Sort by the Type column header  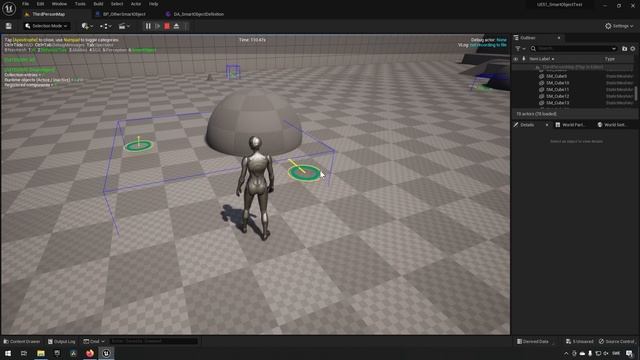pyautogui.click(x=610, y=59)
